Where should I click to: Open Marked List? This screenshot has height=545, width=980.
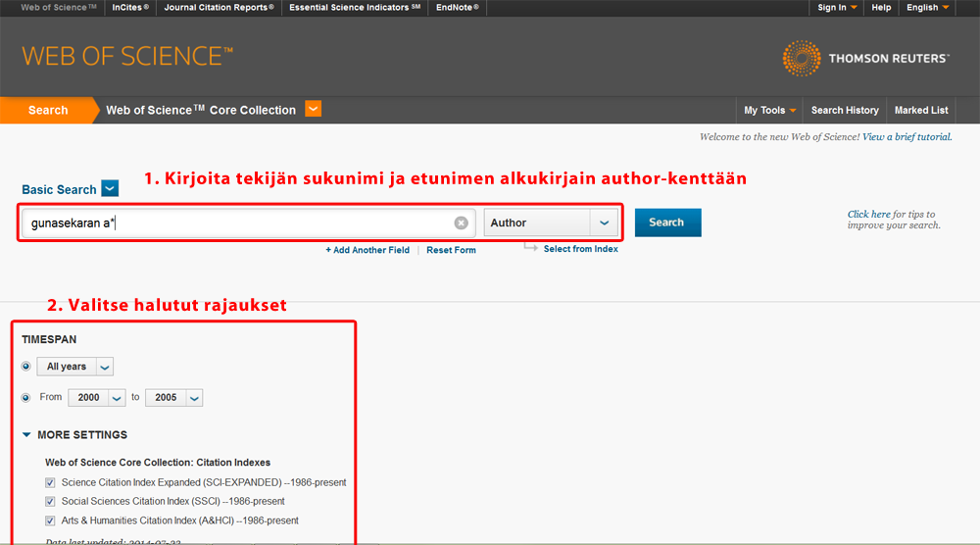[921, 110]
